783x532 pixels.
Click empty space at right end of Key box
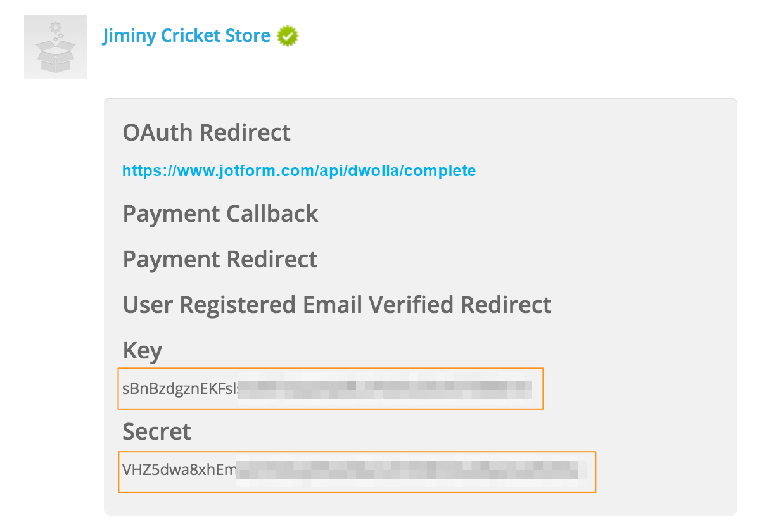click(x=537, y=389)
